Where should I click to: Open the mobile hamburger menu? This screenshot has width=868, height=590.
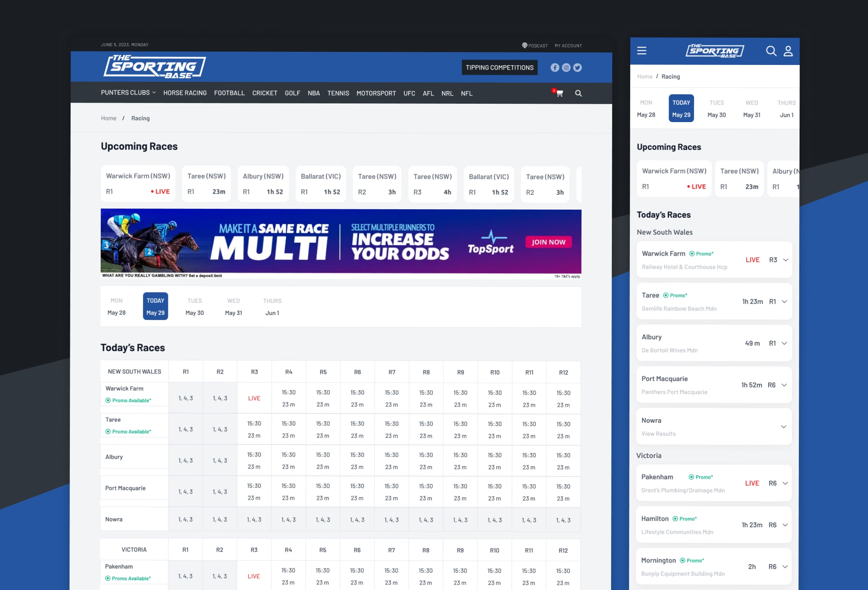pos(642,51)
